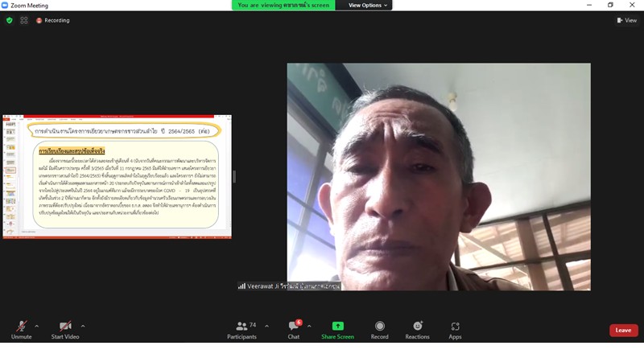
Task: Click the Share Screen button
Action: tap(337, 330)
